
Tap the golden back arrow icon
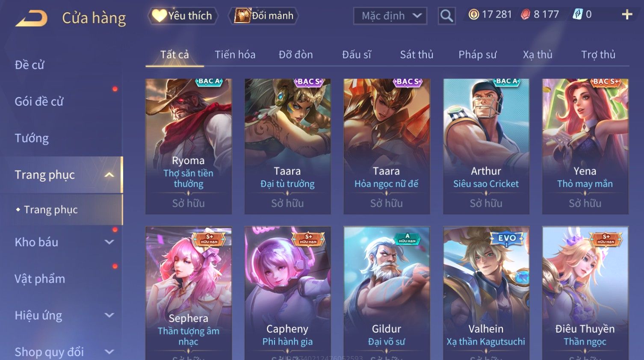point(31,18)
